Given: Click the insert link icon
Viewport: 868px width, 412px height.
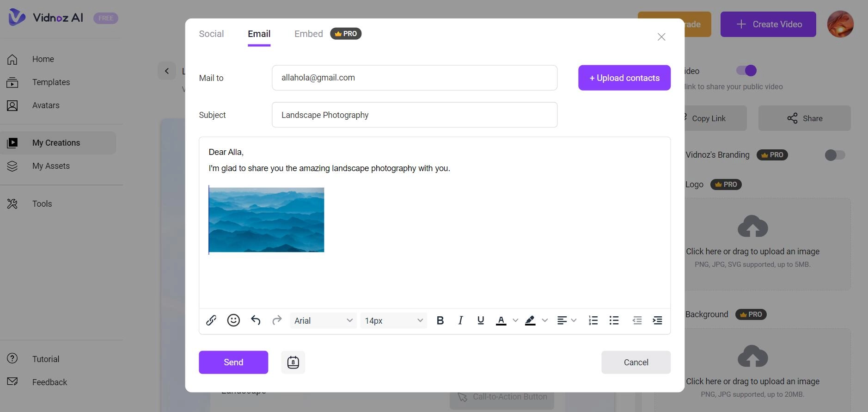Looking at the screenshot, I should [211, 320].
